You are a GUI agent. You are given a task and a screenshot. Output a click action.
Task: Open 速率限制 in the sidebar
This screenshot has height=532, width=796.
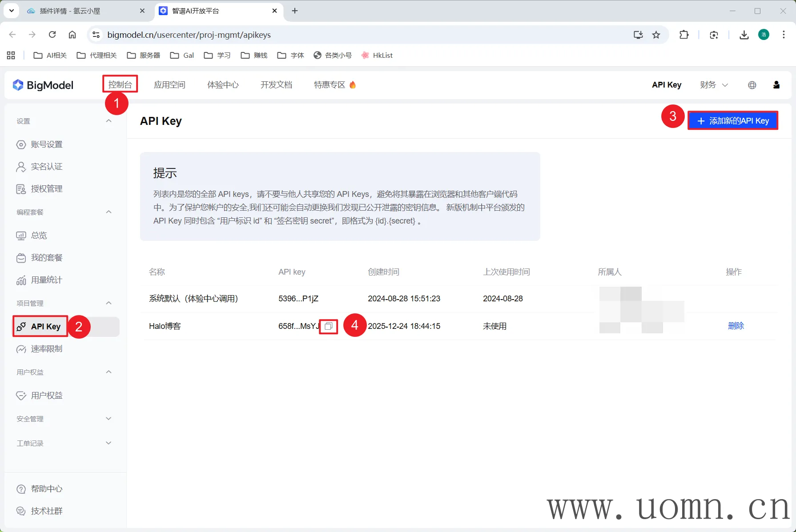point(47,349)
